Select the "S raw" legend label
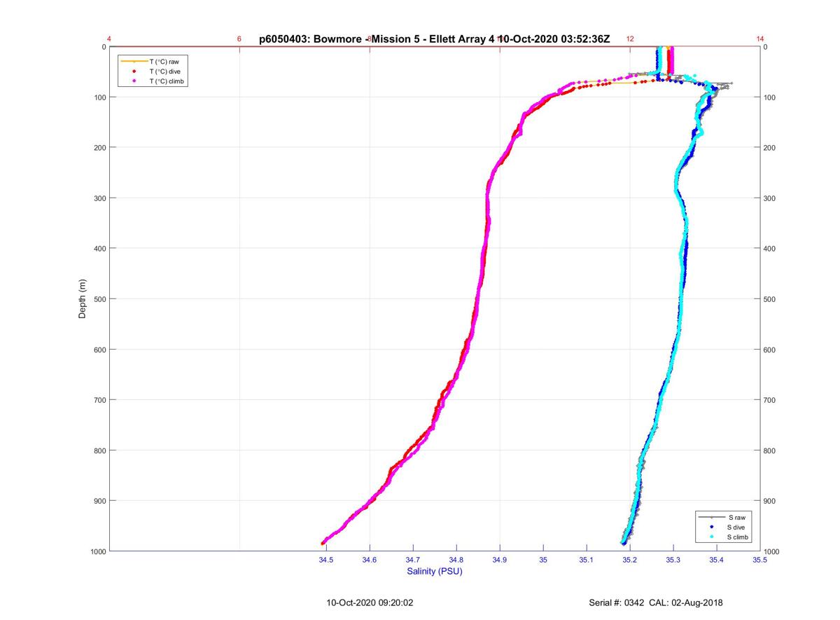 point(736,517)
